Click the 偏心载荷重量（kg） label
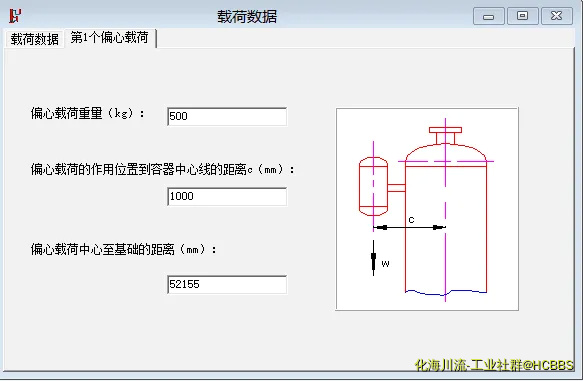 pos(88,113)
